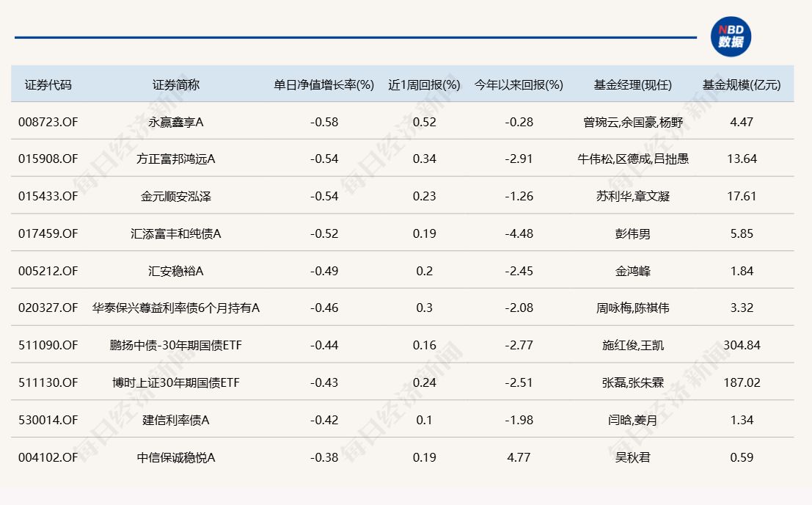
Task: Select the 近1周回报(%) column header
Action: [x=424, y=84]
